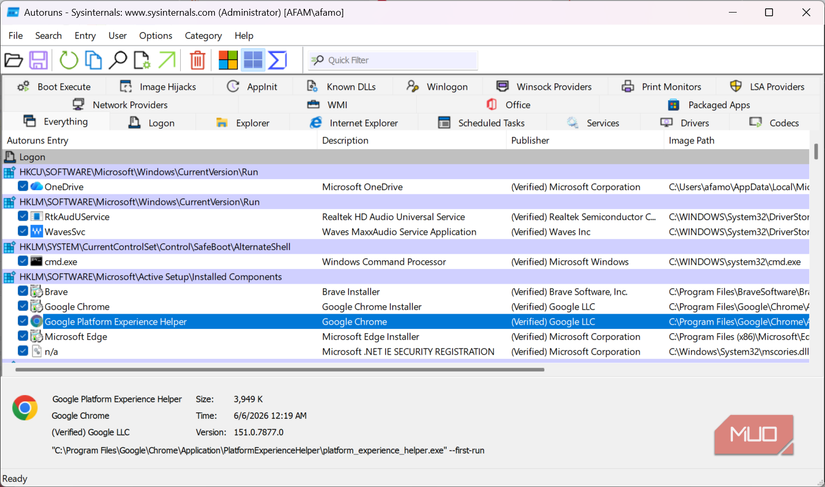
Task: Open the File menu
Action: click(x=15, y=36)
